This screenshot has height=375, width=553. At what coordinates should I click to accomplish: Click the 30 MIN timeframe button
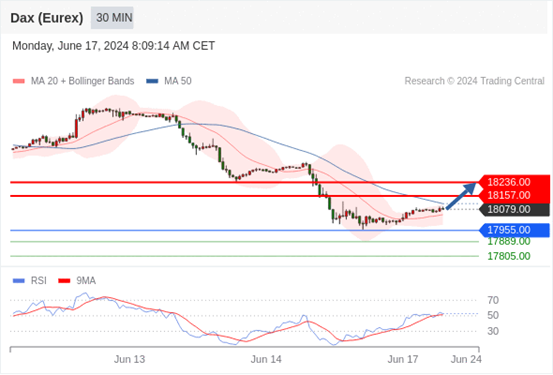click(112, 18)
